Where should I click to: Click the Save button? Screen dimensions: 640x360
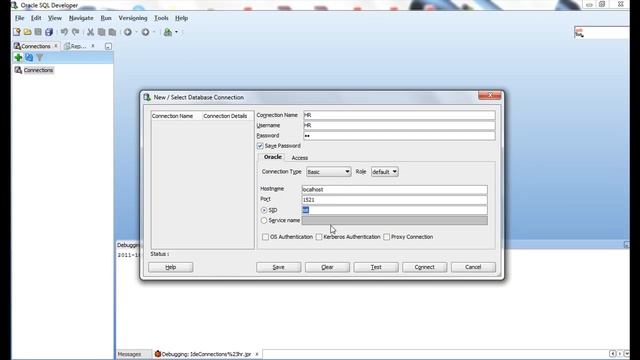pyautogui.click(x=278, y=267)
